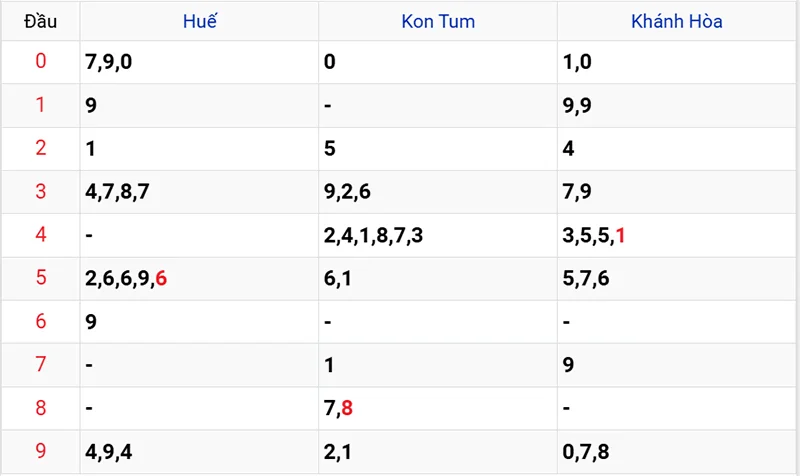
Task: Click the 5,7,6 cell in Khánh Hòa
Action: tap(587, 279)
